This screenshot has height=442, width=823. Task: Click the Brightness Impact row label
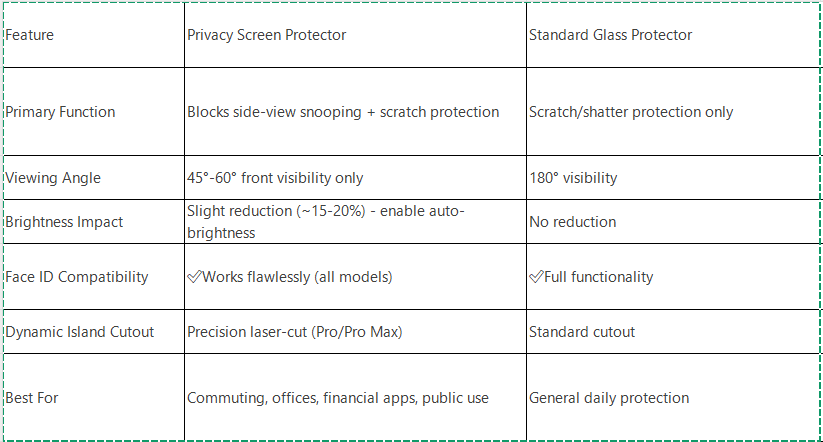coord(94,222)
